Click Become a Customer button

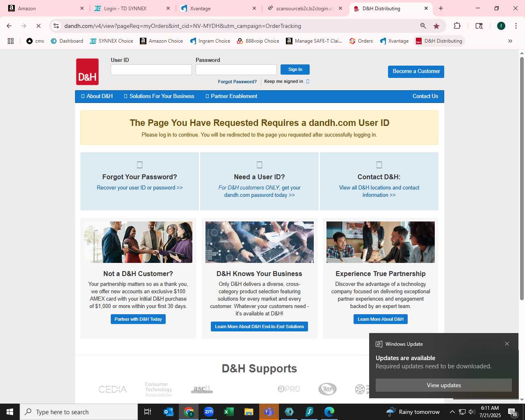tap(416, 71)
